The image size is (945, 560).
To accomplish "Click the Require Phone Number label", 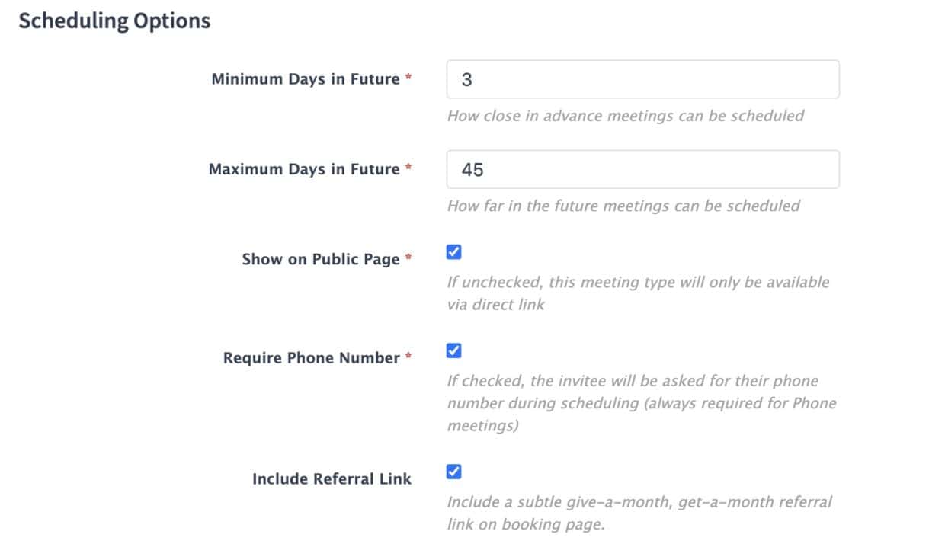I will click(x=311, y=358).
